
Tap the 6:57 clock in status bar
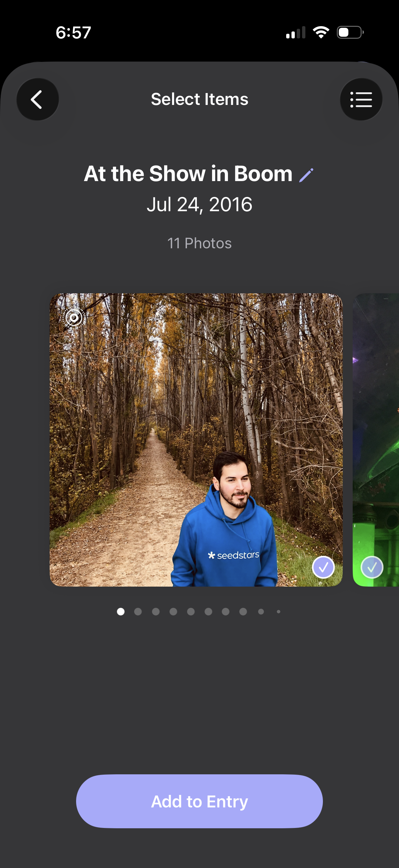73,33
